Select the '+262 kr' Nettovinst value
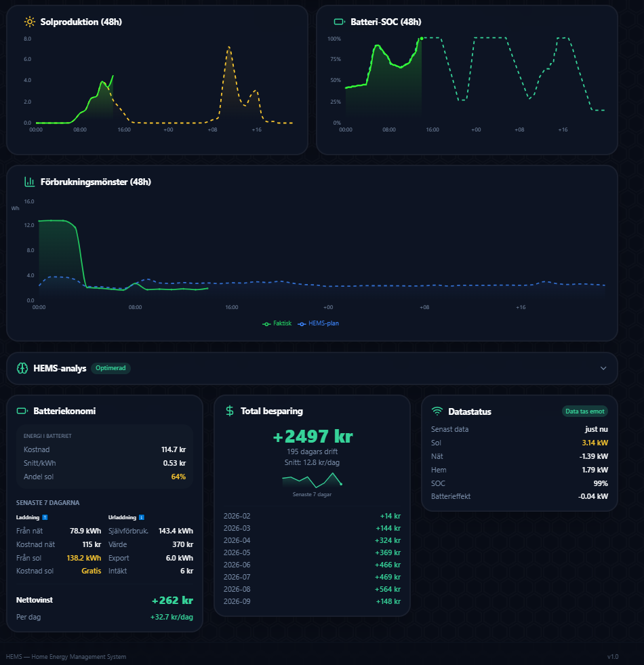This screenshot has height=665, width=644. coord(173,601)
